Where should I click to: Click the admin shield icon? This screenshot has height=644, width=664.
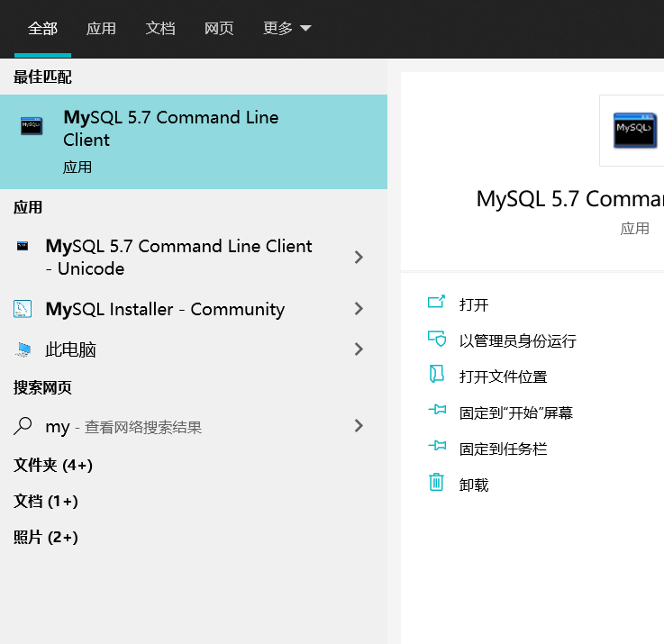click(x=437, y=339)
